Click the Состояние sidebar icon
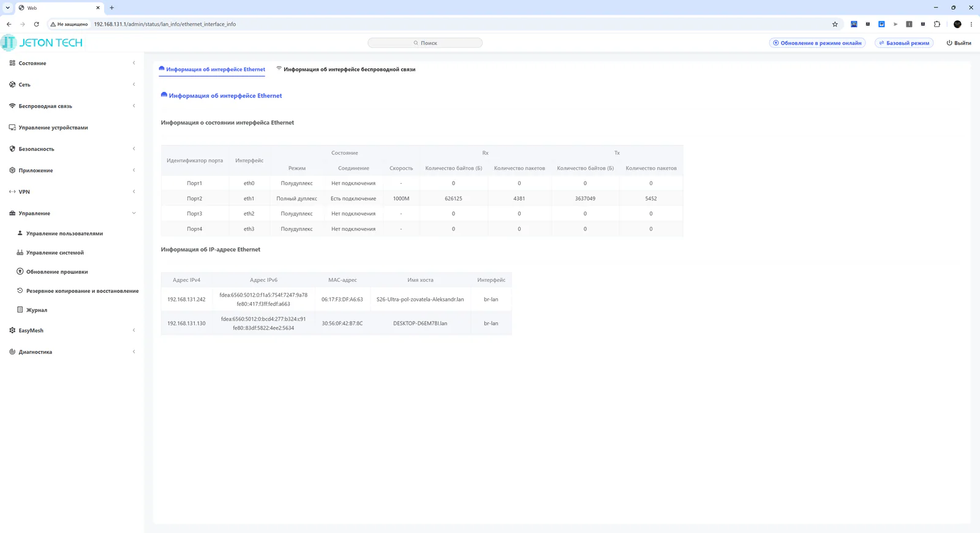The image size is (980, 533). coord(12,63)
